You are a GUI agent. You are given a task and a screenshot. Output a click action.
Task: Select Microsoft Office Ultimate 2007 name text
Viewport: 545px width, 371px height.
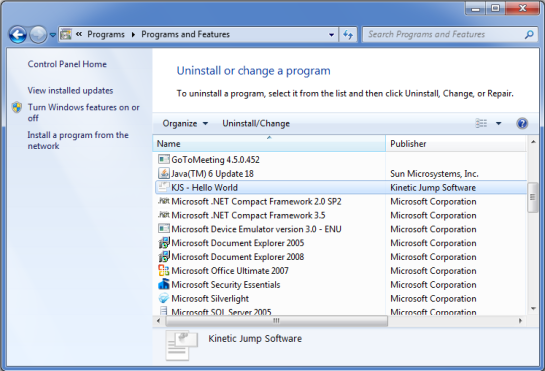pyautogui.click(x=230, y=271)
